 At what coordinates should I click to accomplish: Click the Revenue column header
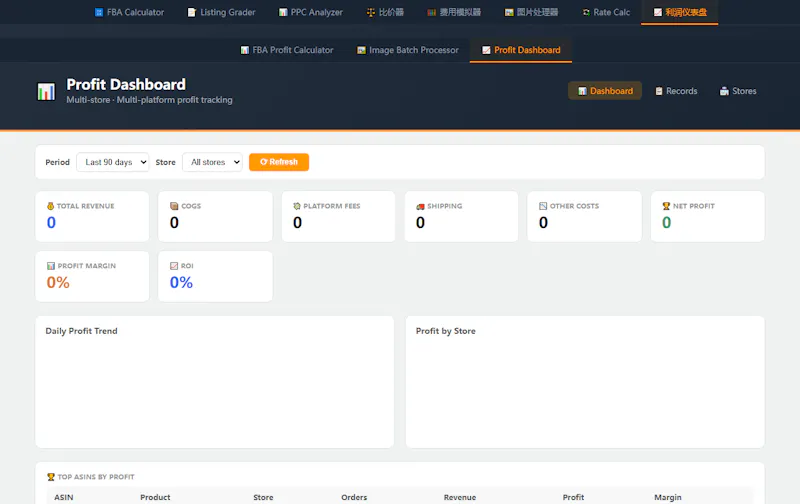(460, 497)
